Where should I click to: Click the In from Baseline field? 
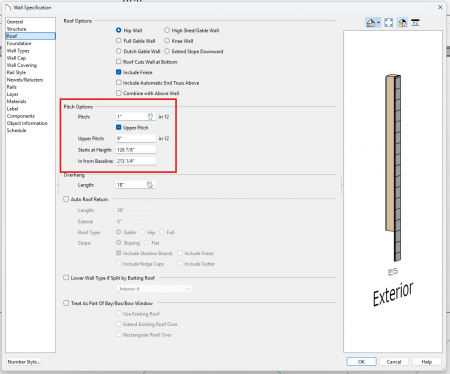click(136, 161)
